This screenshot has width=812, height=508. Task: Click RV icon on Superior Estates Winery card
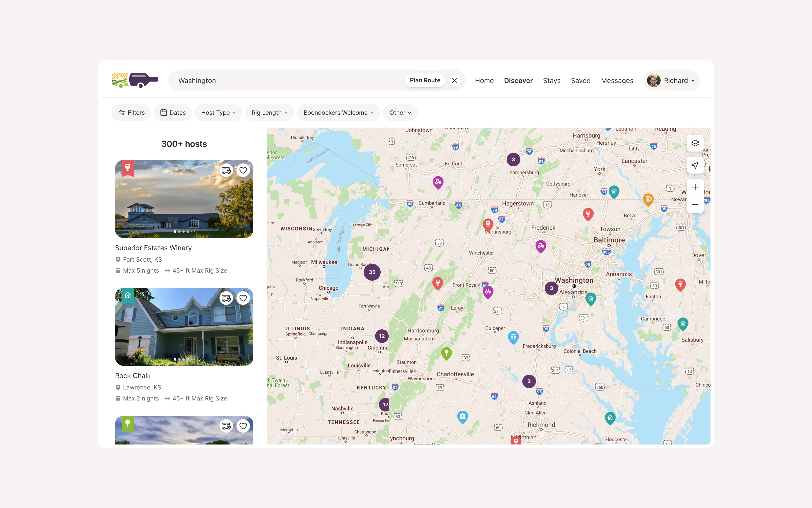[x=226, y=170]
